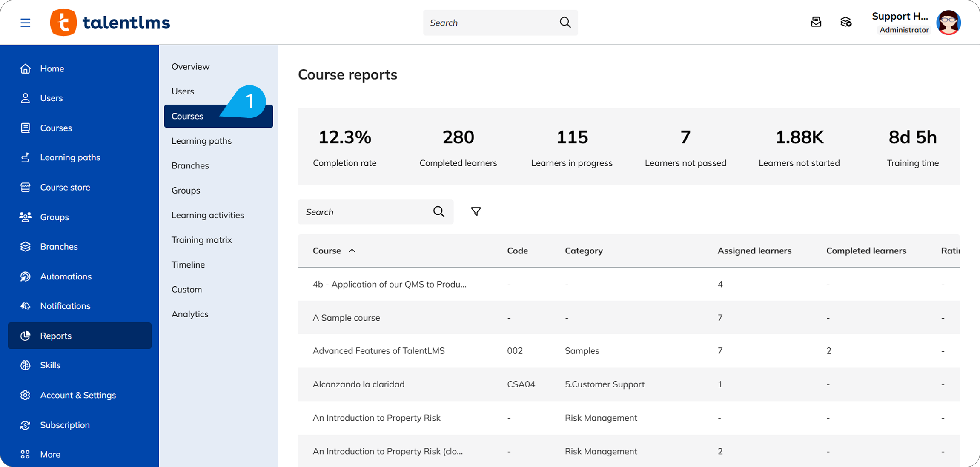980x467 pixels.
Task: Click the course table search magnifier icon
Action: [438, 211]
